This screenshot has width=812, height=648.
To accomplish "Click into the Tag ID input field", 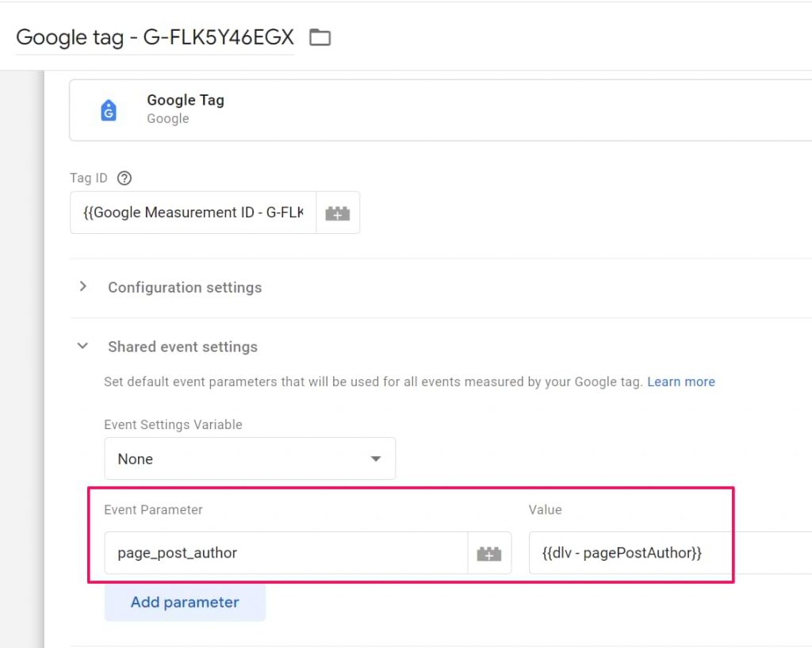I will coord(193,213).
